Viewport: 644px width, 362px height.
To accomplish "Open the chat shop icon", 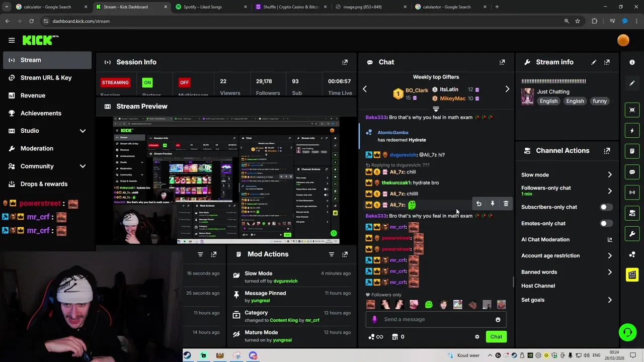I will [x=395, y=337].
